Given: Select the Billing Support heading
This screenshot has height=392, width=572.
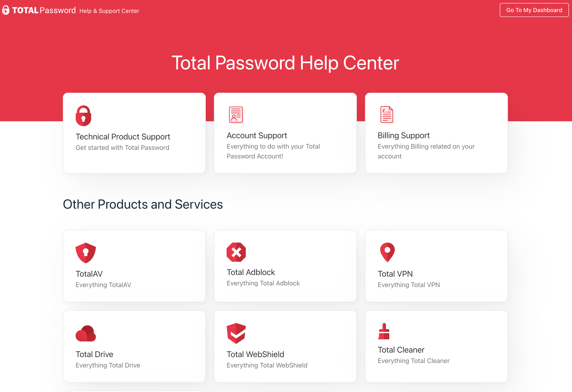Looking at the screenshot, I should (403, 135).
